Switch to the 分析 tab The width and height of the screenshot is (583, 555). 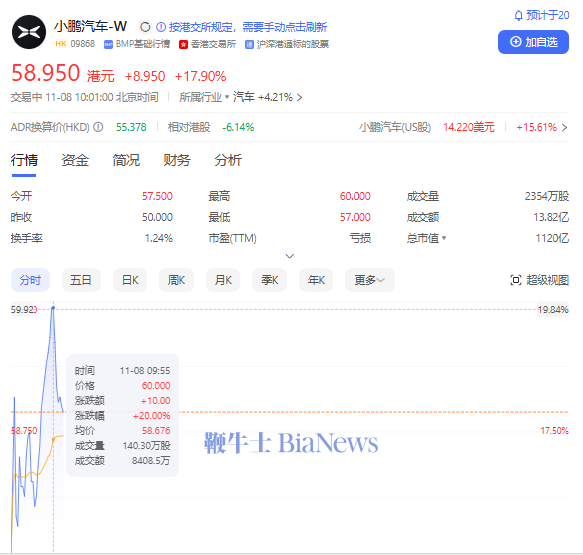click(x=228, y=160)
